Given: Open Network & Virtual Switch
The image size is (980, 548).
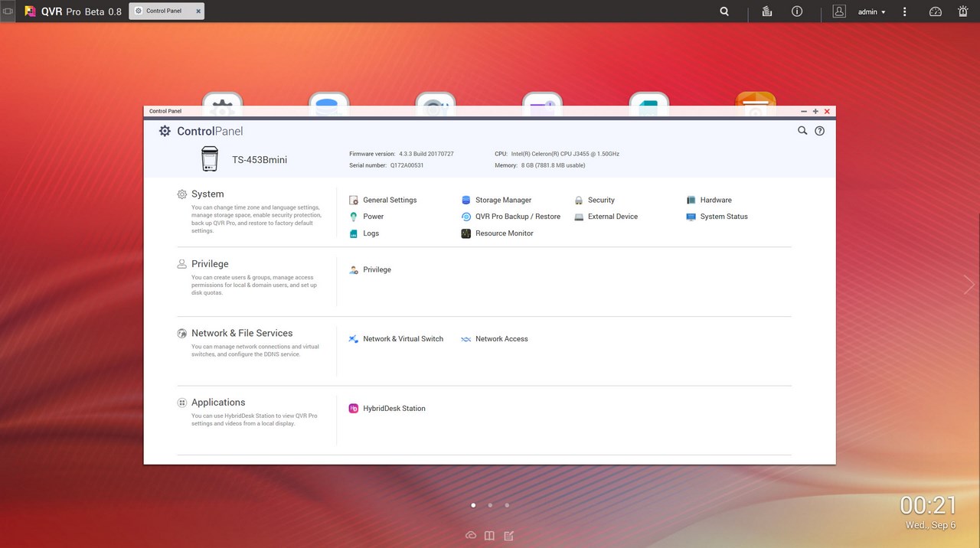Looking at the screenshot, I should coord(396,338).
